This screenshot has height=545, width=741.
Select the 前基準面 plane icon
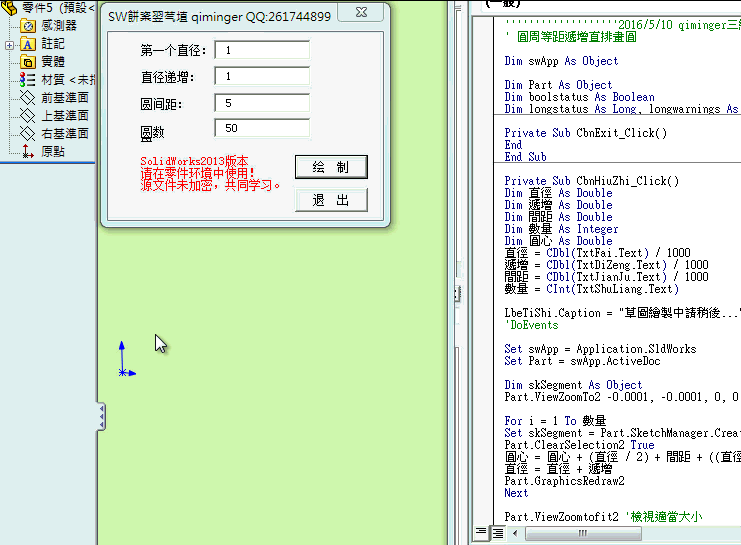point(27,98)
